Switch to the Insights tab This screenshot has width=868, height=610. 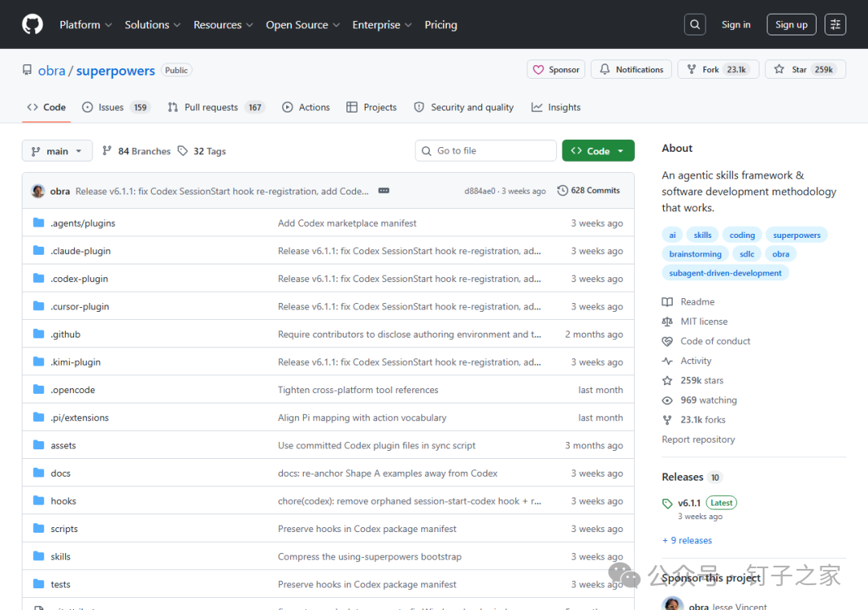556,108
